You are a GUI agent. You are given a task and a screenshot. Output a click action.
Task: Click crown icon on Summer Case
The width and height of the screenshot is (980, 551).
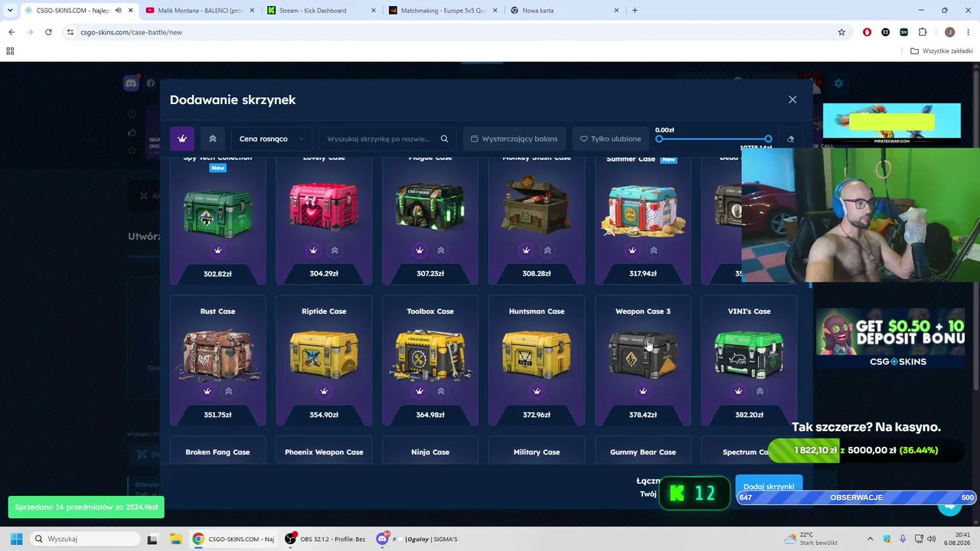[x=632, y=250]
